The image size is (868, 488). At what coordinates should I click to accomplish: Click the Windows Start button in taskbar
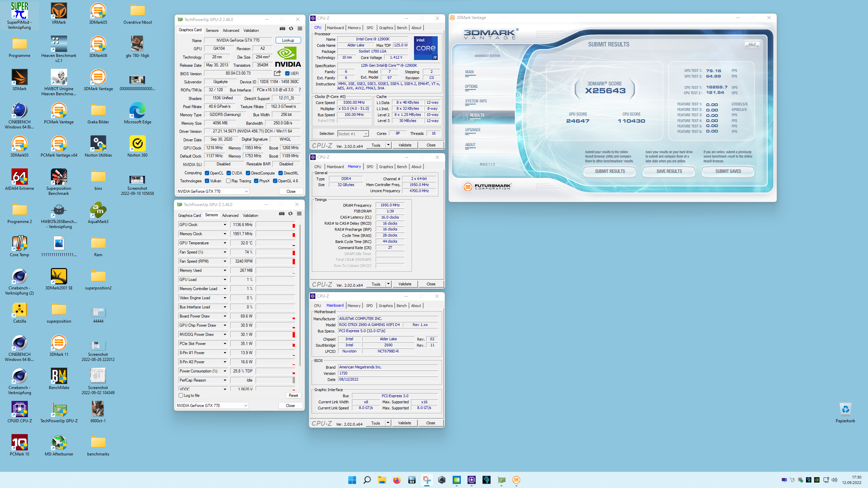pos(352,480)
